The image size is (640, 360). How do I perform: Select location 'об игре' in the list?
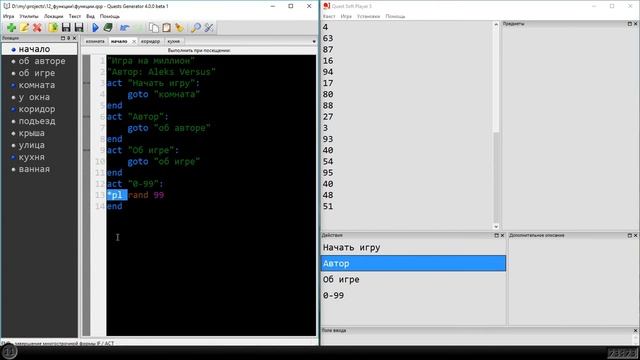[39, 73]
